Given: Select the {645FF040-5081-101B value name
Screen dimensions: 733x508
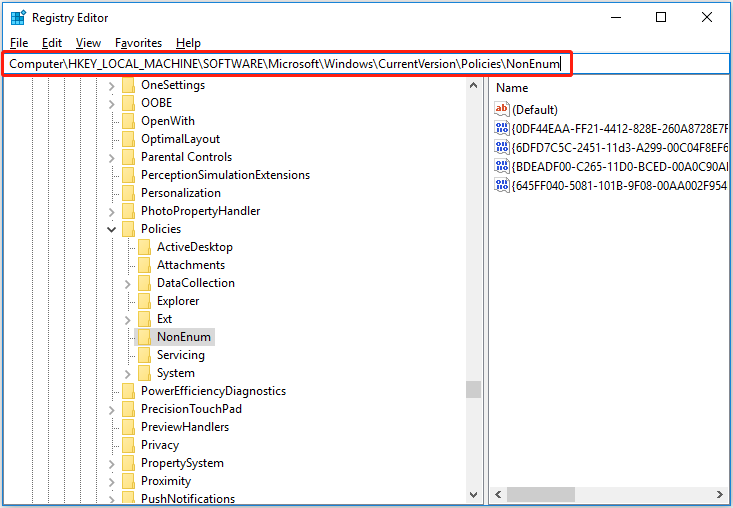Looking at the screenshot, I should [620, 186].
